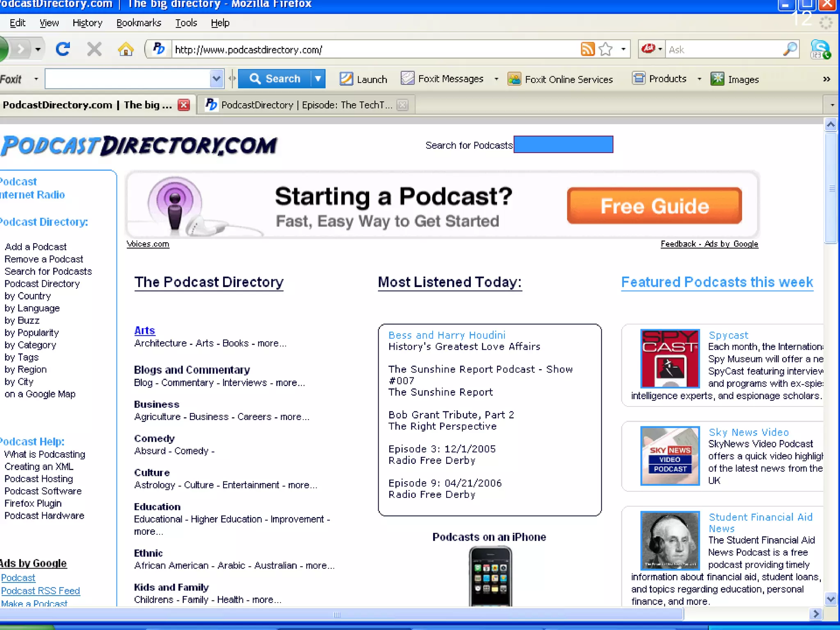Open the Arts category link

coord(144,331)
